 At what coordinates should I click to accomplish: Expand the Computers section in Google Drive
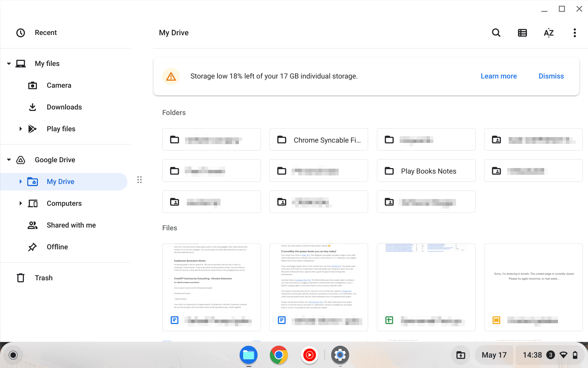coord(20,203)
